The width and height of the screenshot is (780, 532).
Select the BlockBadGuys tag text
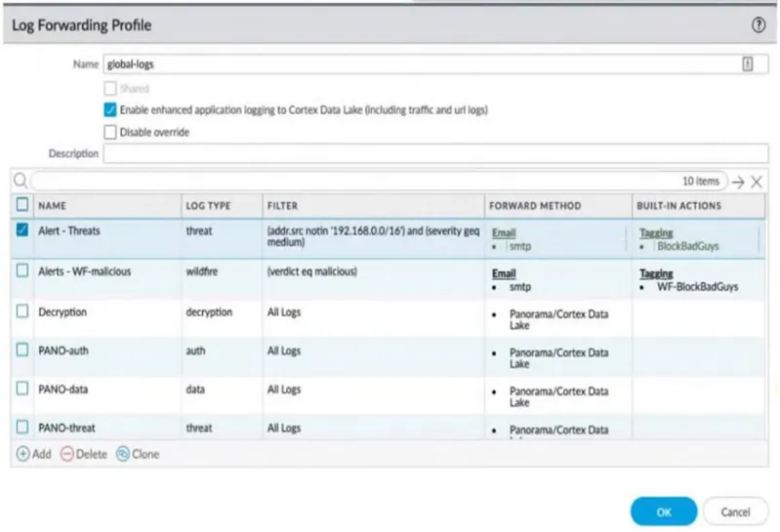click(687, 246)
